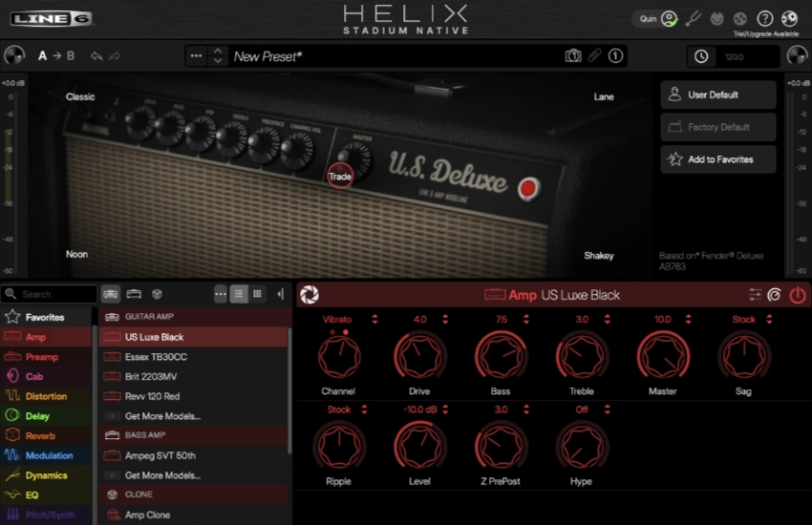This screenshot has height=525, width=812.
Task: Switch model browser to list view
Action: pos(239,294)
